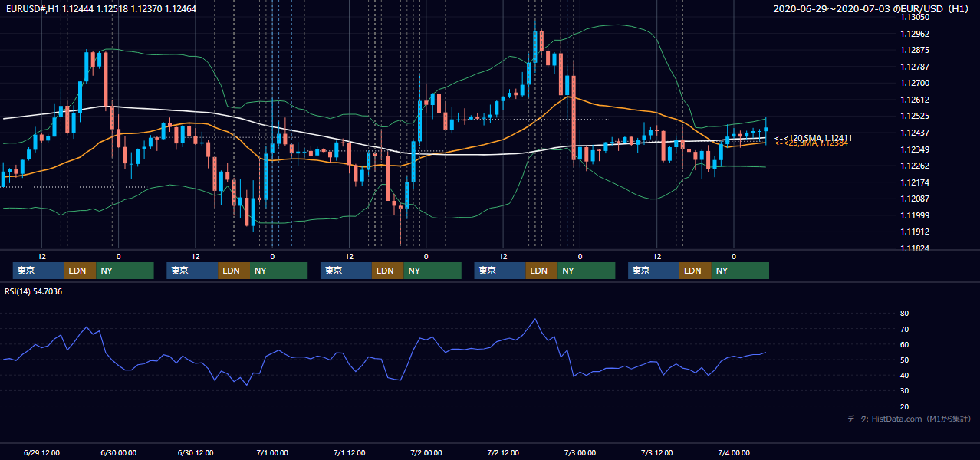This screenshot has height=460, width=980.
Task: Select the 7/1 12:00 date axis label
Action: [349, 452]
